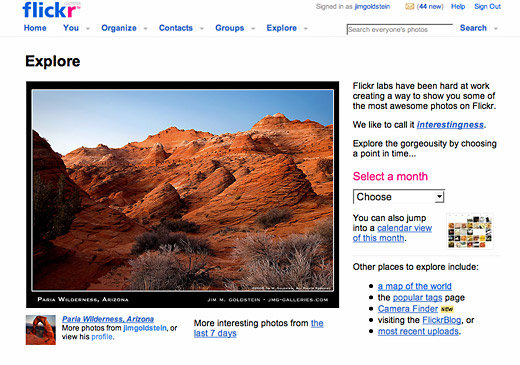520x365 pixels.
Task: Focus the Search everyone's photos field
Action: coord(400,29)
